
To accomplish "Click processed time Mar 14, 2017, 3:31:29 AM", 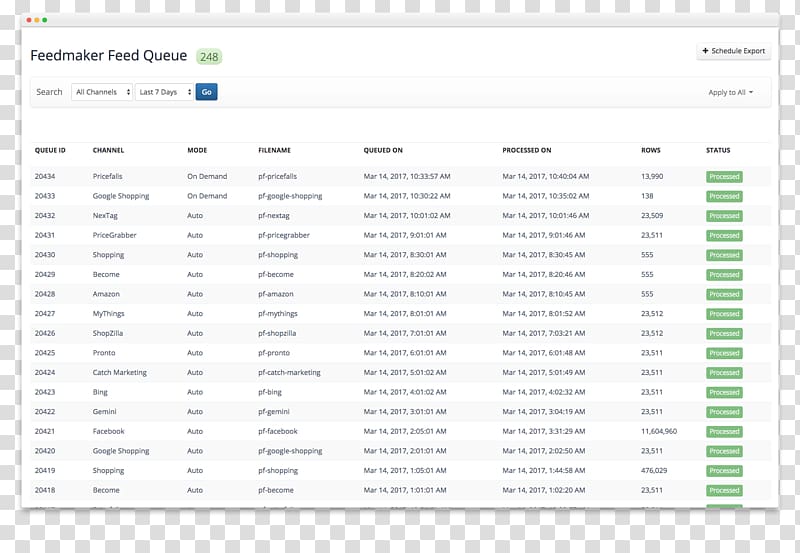I will (543, 431).
